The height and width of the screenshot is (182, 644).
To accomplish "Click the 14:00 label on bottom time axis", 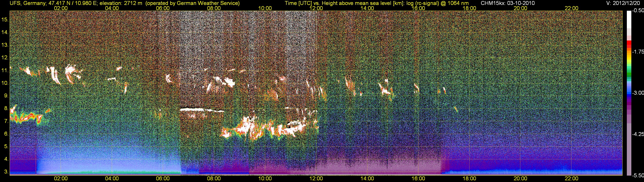I will point(367,179).
